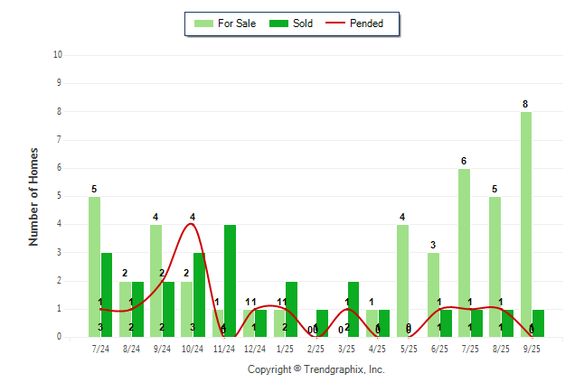Click the Pended line peak at 10/24
This screenshot has width=584, height=392.
[x=192, y=224]
